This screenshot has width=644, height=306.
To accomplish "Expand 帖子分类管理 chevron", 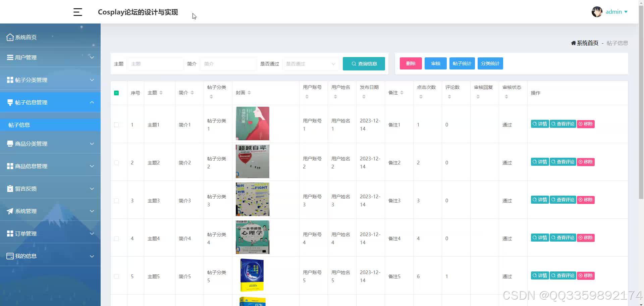I will coord(92,80).
